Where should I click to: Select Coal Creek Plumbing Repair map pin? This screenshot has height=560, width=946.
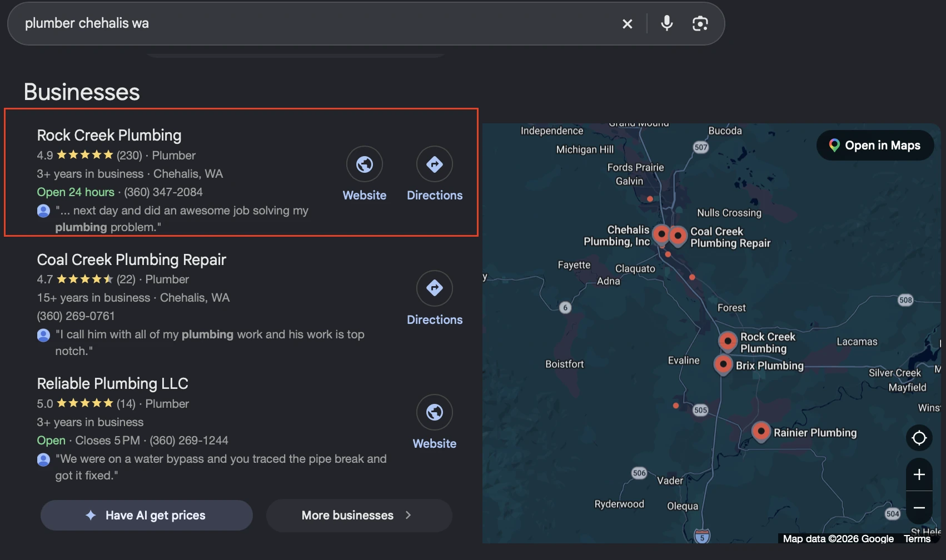(678, 236)
